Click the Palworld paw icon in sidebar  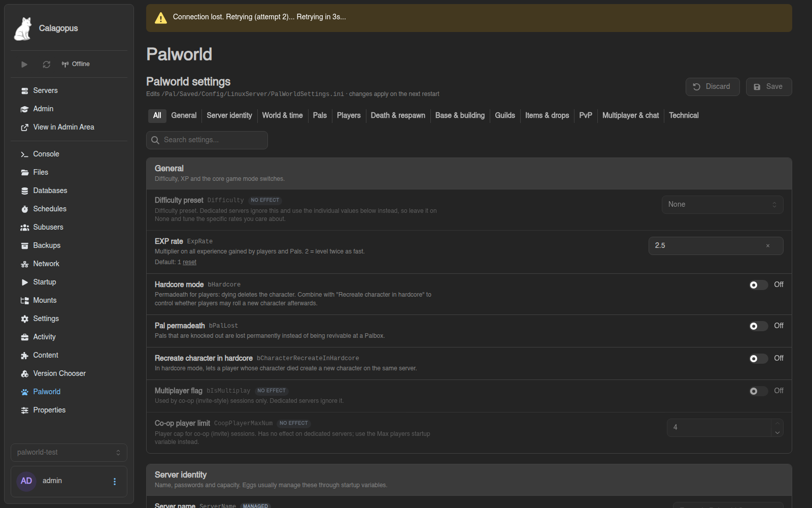(24, 392)
